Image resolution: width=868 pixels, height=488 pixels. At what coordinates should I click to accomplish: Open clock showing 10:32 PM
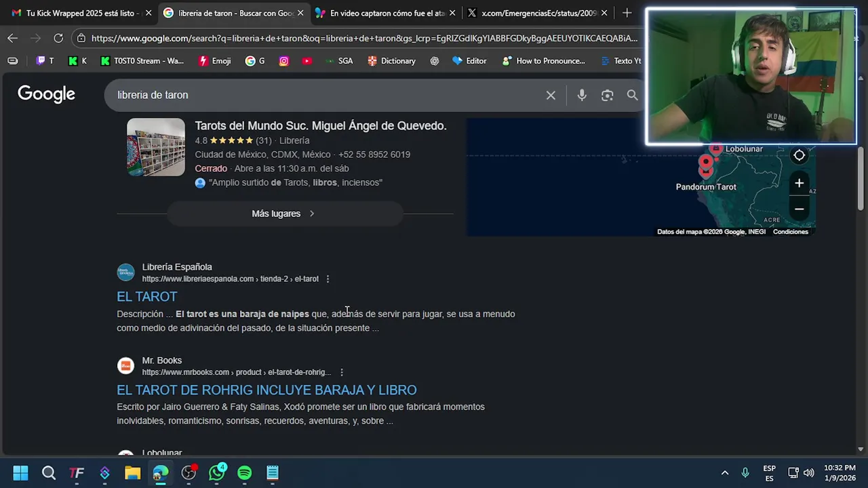tap(840, 473)
